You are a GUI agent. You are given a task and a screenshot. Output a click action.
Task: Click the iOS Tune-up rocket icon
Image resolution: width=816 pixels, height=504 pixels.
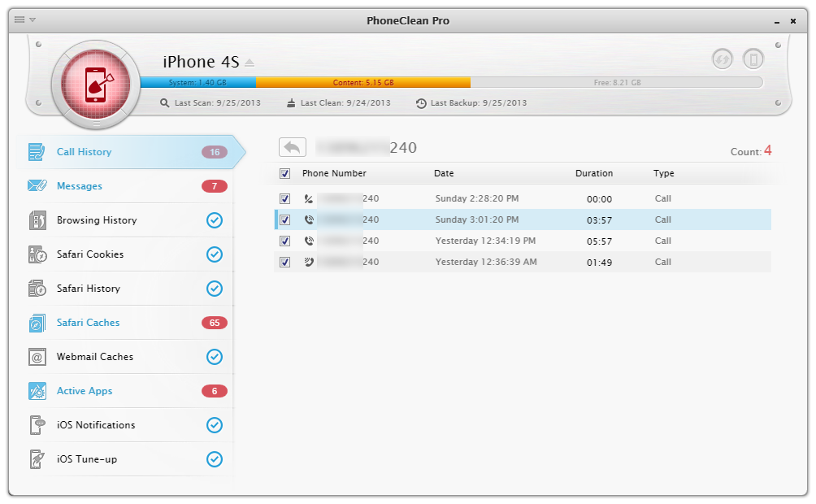click(x=37, y=459)
